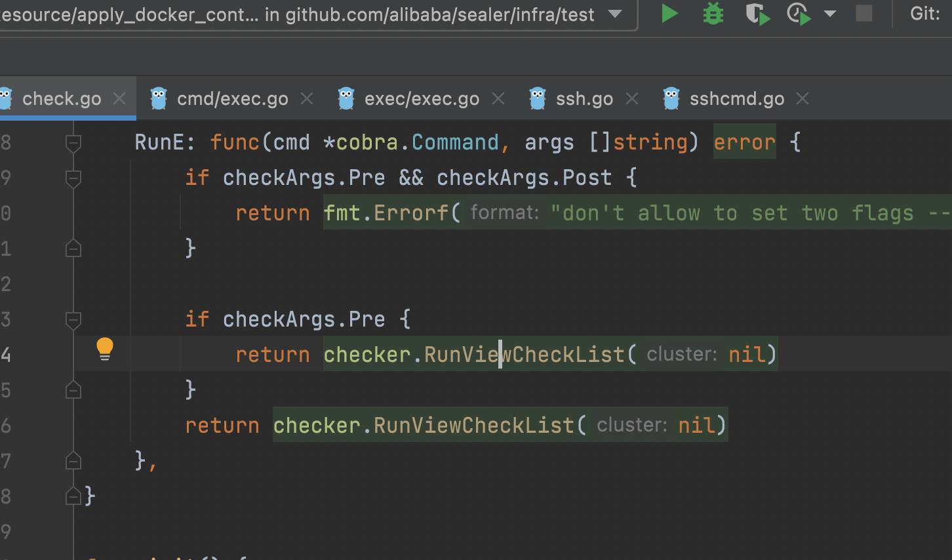Close the exec/exec.go tab
Screen dimensions: 952x560
(498, 99)
